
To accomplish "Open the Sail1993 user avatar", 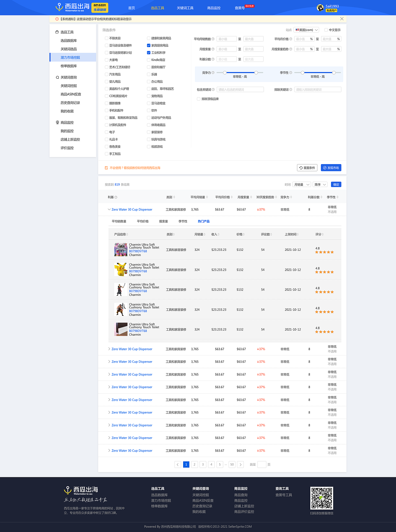I will tap(320, 8).
